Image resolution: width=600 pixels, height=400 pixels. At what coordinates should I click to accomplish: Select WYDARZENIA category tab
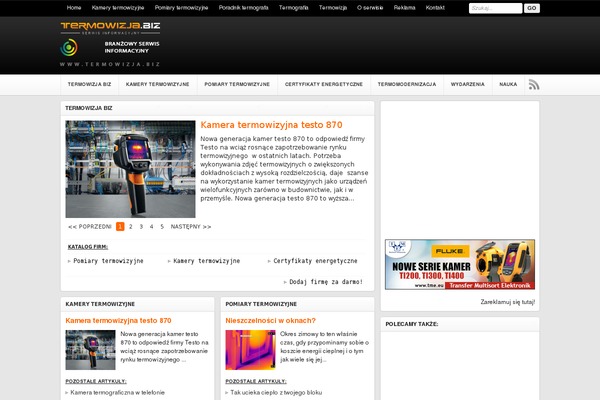pyautogui.click(x=468, y=84)
